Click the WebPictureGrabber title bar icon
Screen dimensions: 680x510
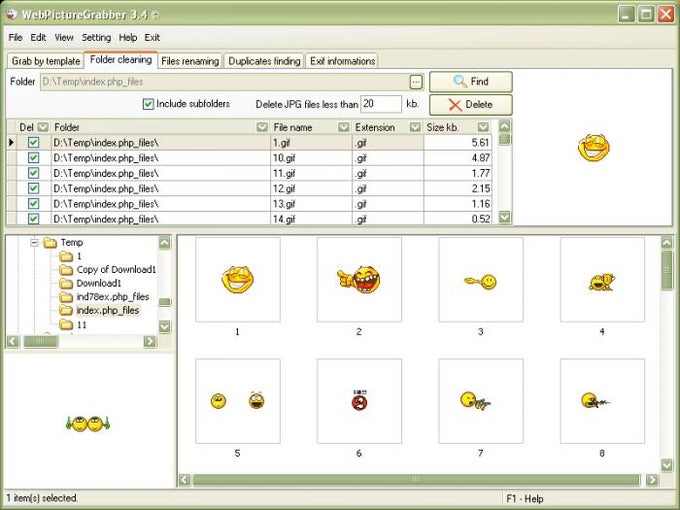[x=12, y=14]
